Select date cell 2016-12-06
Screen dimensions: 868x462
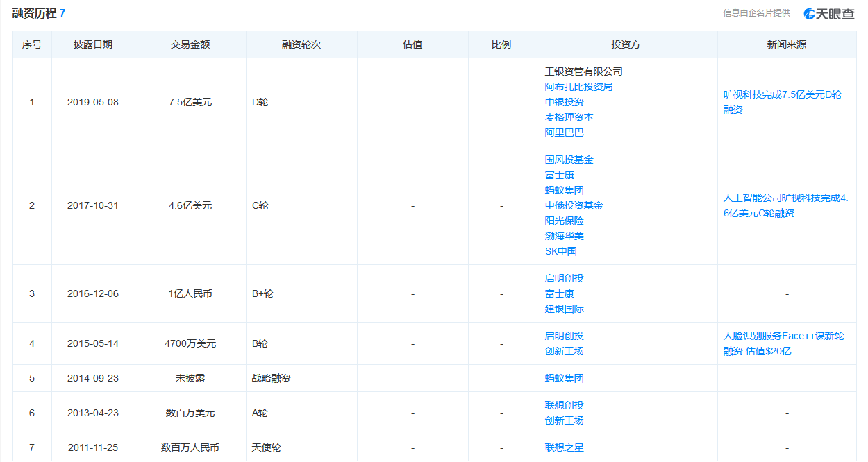(x=93, y=293)
